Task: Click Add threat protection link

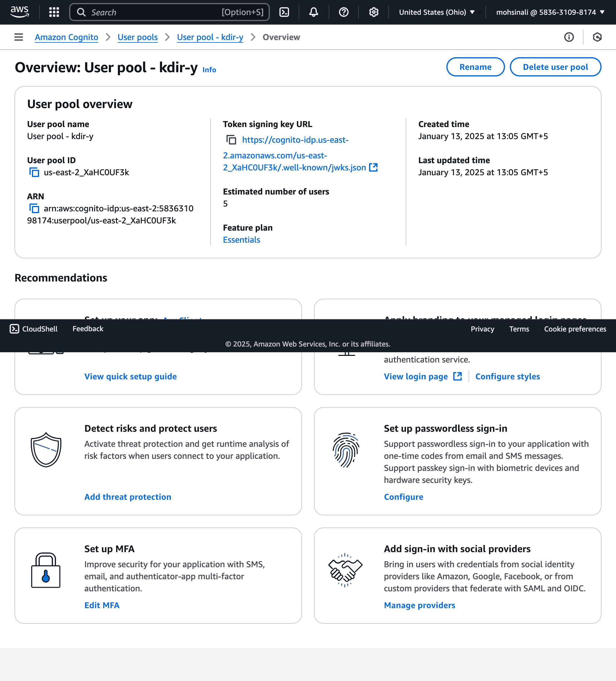Action: [128, 496]
